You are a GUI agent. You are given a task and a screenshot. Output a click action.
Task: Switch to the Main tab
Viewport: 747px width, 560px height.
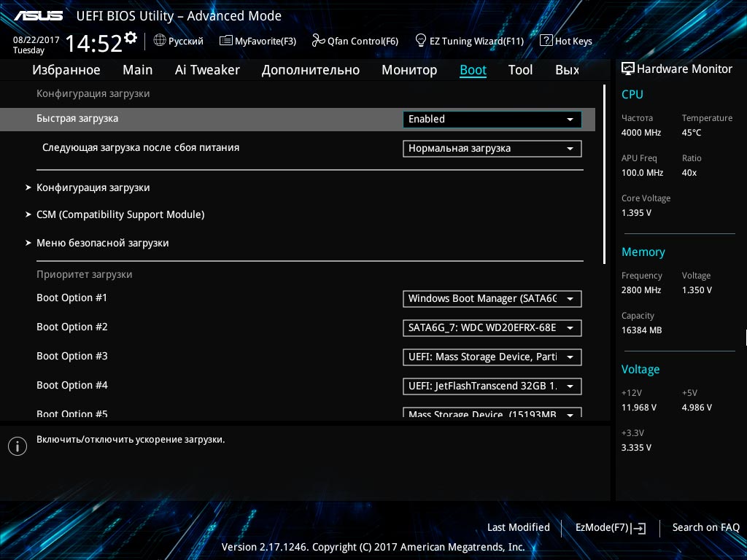coord(138,70)
